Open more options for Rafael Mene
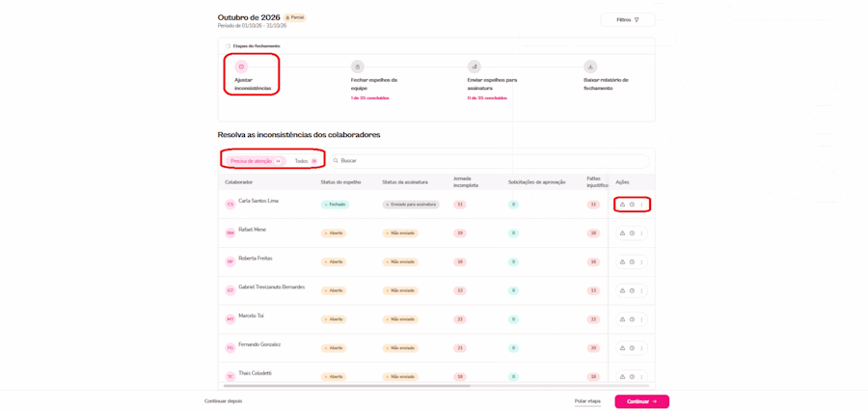Viewport: 868px width, 411px height. pyautogui.click(x=641, y=233)
